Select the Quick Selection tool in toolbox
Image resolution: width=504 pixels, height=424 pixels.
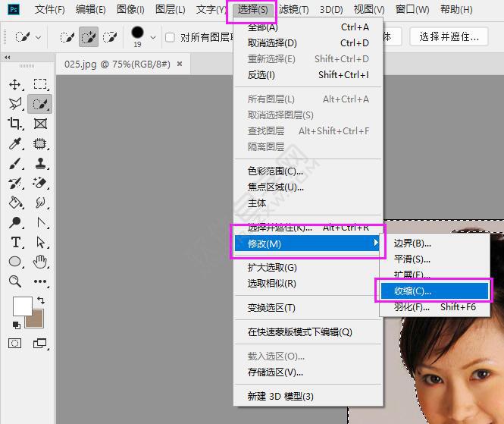pos(40,104)
